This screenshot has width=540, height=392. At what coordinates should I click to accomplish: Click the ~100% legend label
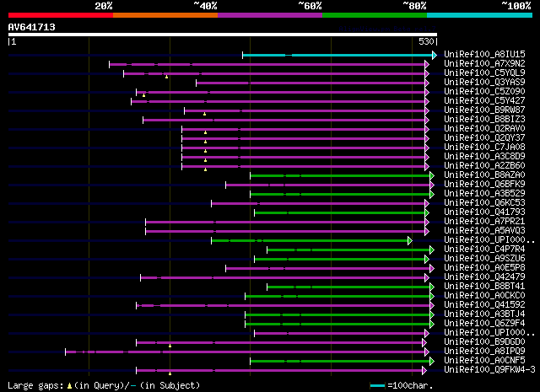(516, 6)
